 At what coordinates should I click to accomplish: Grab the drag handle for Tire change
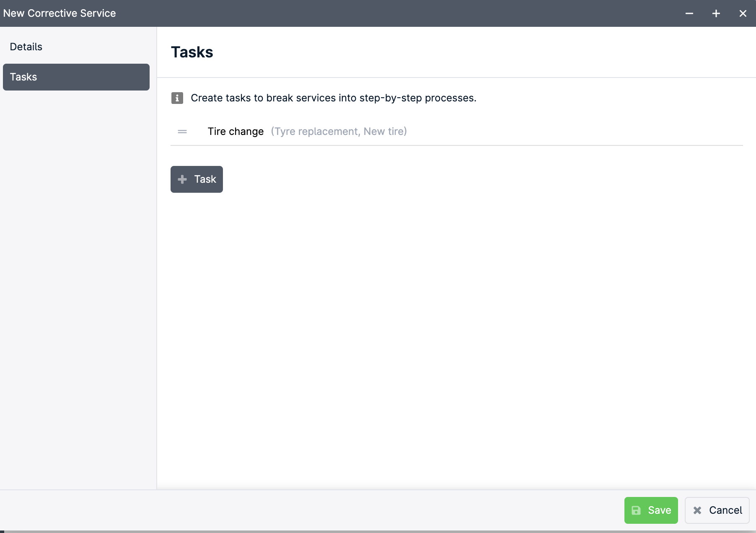182,132
